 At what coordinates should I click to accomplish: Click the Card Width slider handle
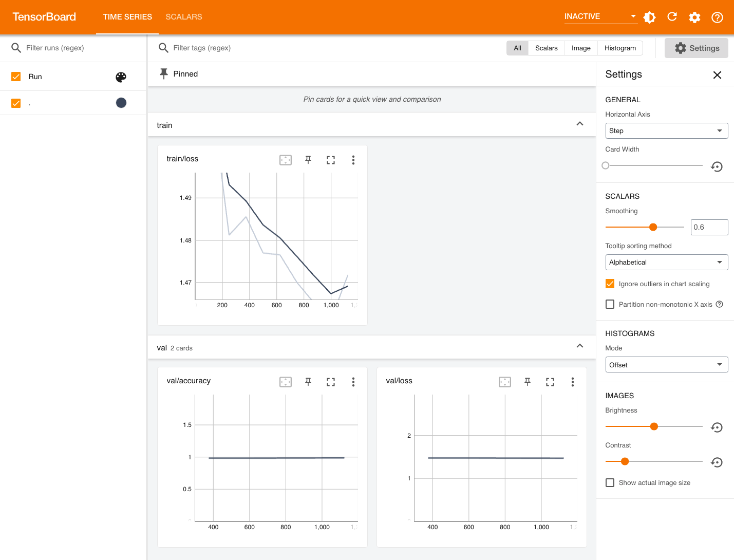pyautogui.click(x=606, y=165)
